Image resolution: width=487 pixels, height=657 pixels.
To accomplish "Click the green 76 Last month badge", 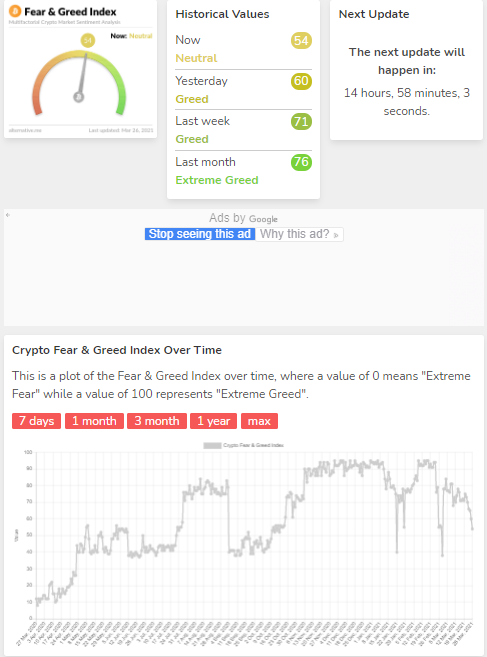I will tap(301, 162).
